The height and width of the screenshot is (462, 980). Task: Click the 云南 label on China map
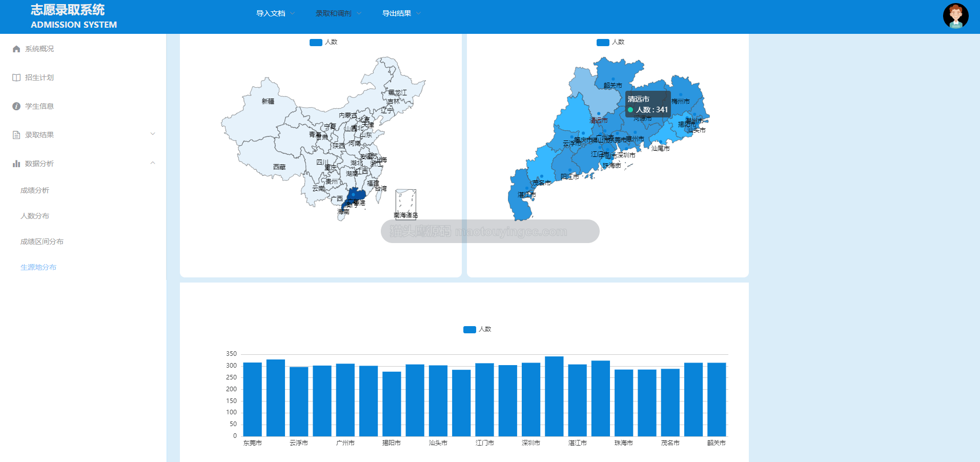pos(318,189)
